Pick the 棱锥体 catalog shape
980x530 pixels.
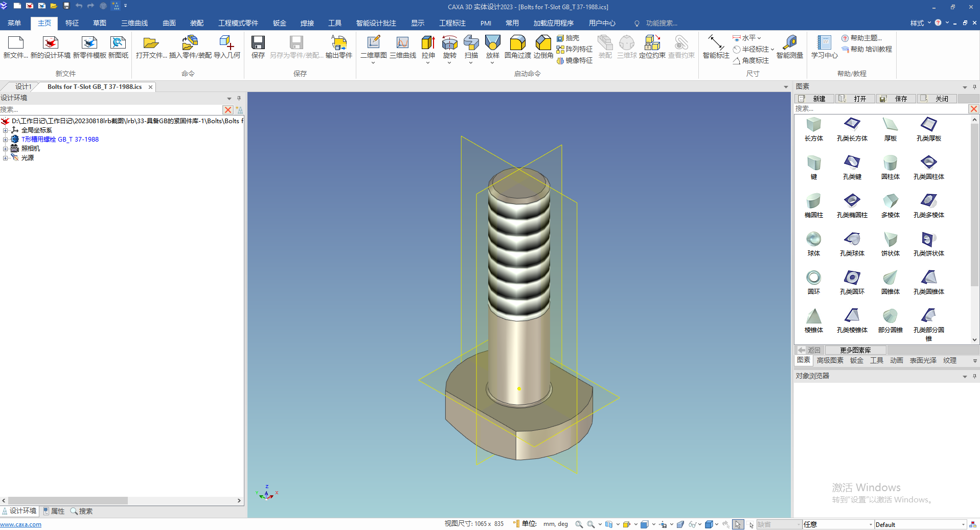click(x=814, y=321)
